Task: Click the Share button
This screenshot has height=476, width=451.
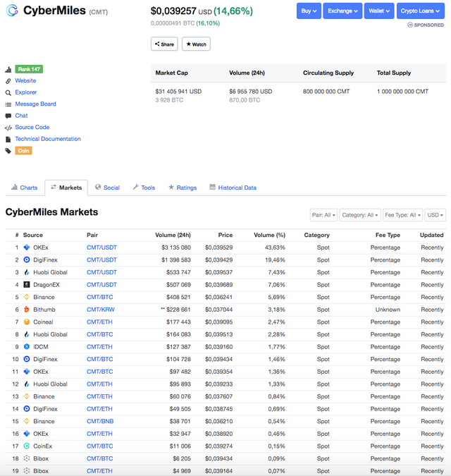Action: (x=164, y=44)
